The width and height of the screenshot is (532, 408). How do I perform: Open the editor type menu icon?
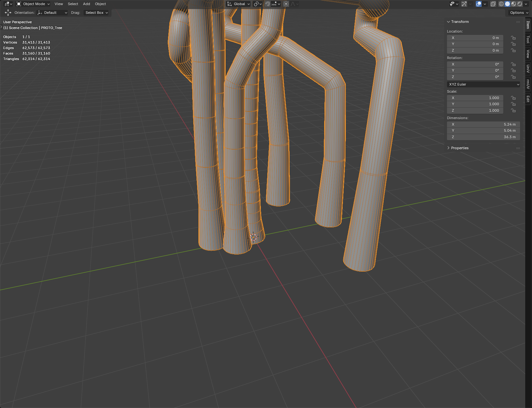pos(8,4)
